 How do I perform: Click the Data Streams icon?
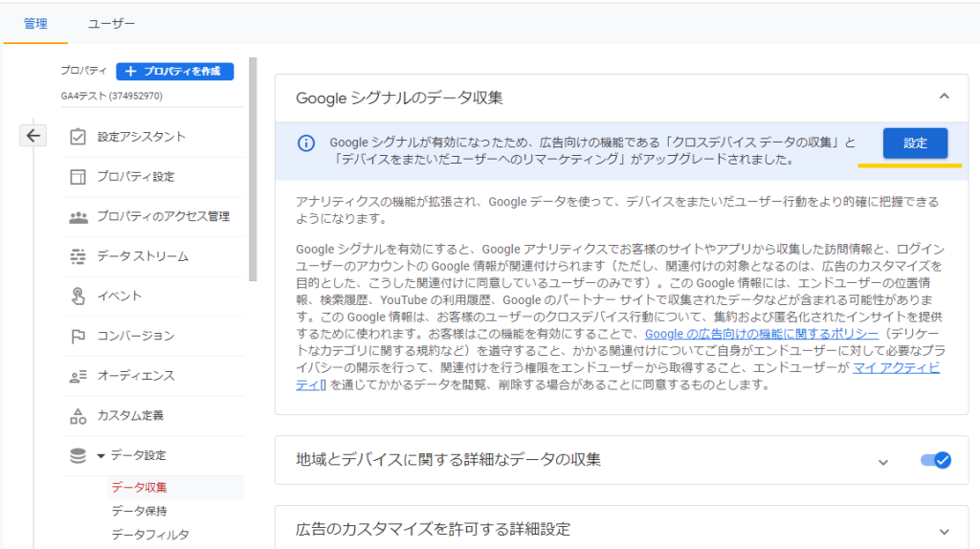click(78, 256)
